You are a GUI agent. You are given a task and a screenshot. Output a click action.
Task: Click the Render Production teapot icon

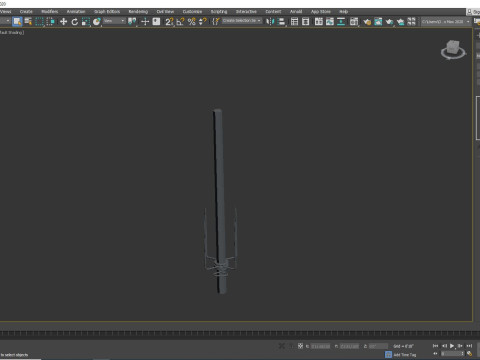click(389, 22)
